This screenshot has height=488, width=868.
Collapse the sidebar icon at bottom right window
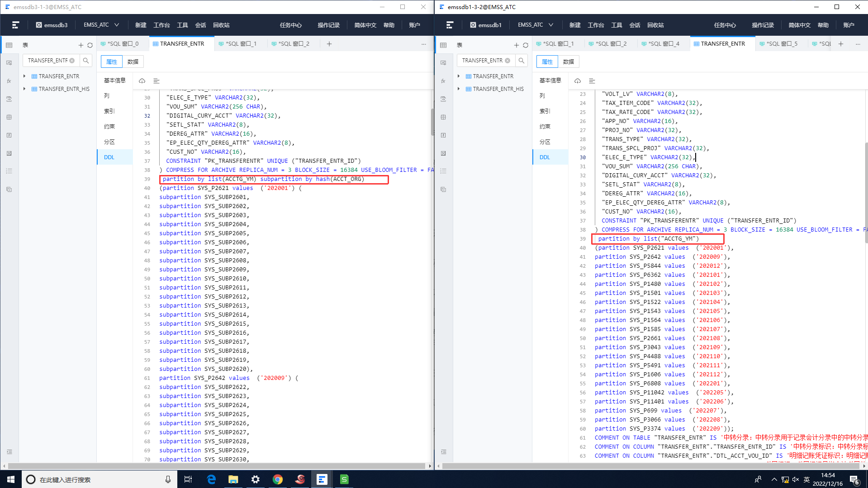[443, 452]
